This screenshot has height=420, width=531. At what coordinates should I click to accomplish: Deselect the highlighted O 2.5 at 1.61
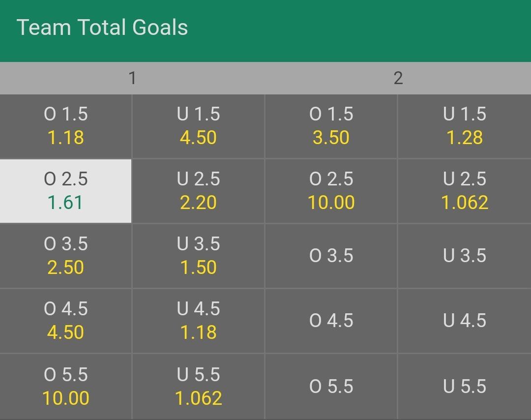click(66, 191)
